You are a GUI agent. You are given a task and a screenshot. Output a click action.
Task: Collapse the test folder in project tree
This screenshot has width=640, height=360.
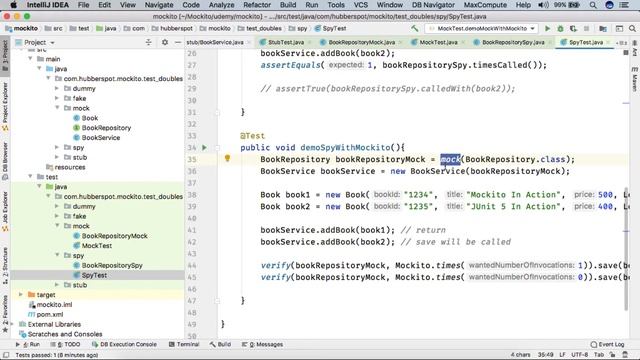(31, 177)
